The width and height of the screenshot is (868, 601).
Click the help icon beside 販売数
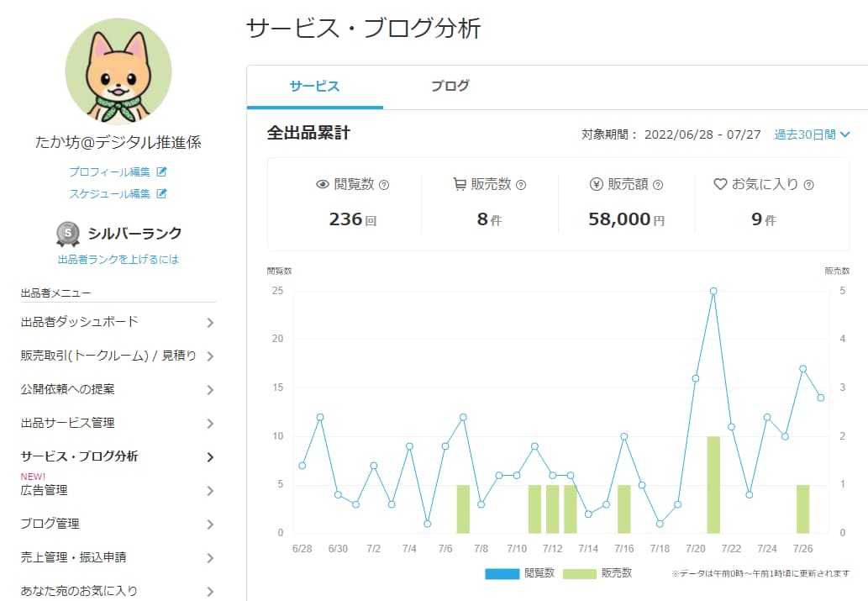click(x=521, y=185)
